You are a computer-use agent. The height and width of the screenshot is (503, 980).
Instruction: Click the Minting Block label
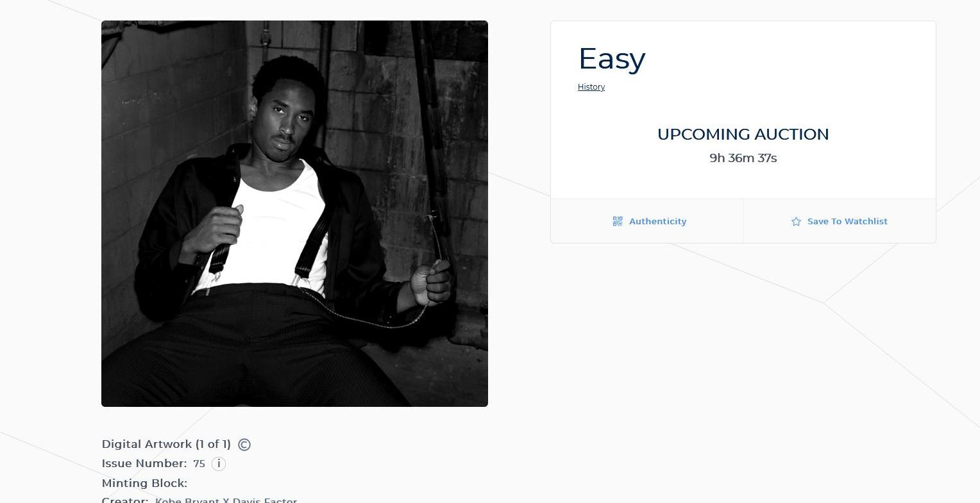tap(144, 483)
